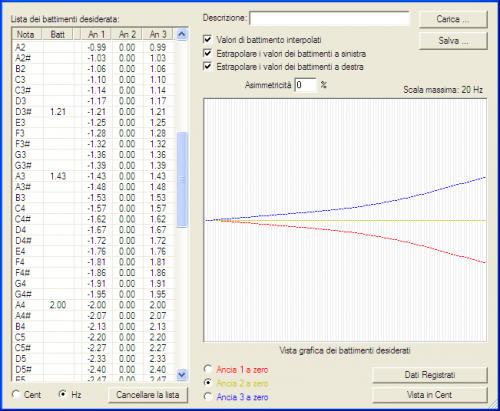The image size is (500, 411).
Task: Open 'Dati Registrati' button
Action: 430,375
